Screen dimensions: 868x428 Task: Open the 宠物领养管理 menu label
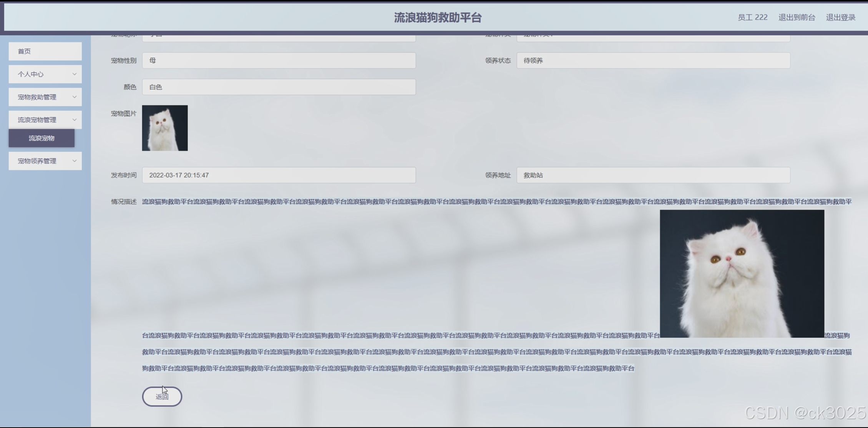coord(37,161)
